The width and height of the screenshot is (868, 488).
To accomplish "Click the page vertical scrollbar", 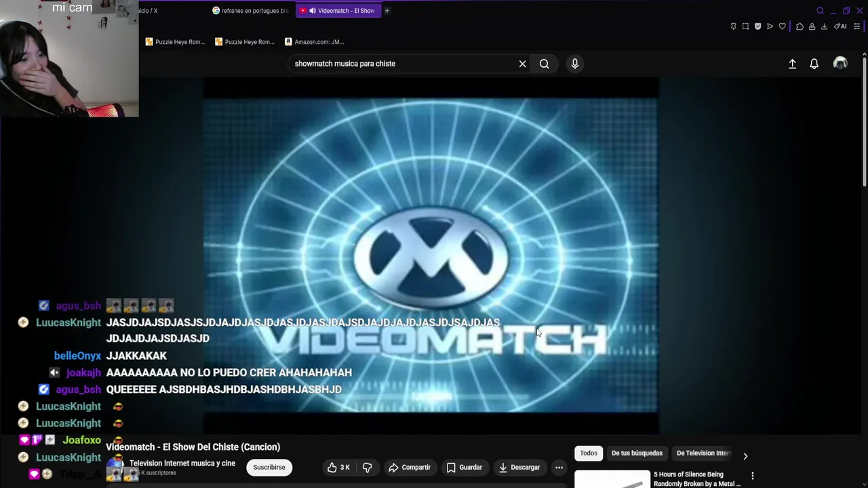I will [x=864, y=122].
